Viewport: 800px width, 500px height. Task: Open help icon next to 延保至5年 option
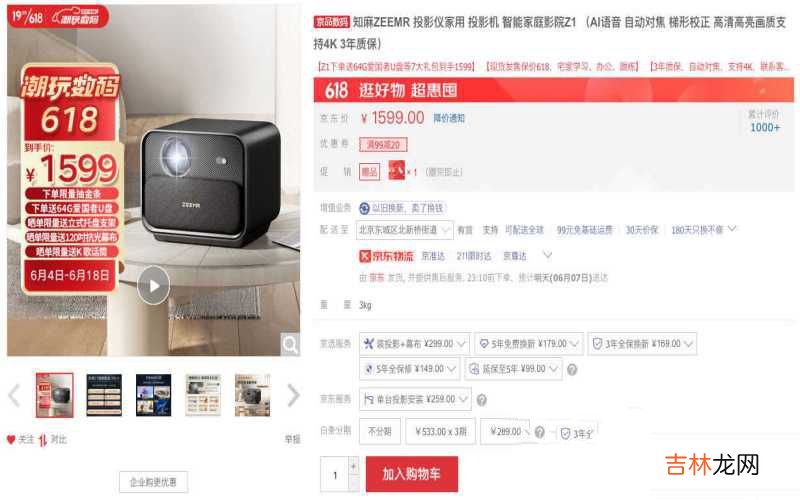tap(572, 369)
